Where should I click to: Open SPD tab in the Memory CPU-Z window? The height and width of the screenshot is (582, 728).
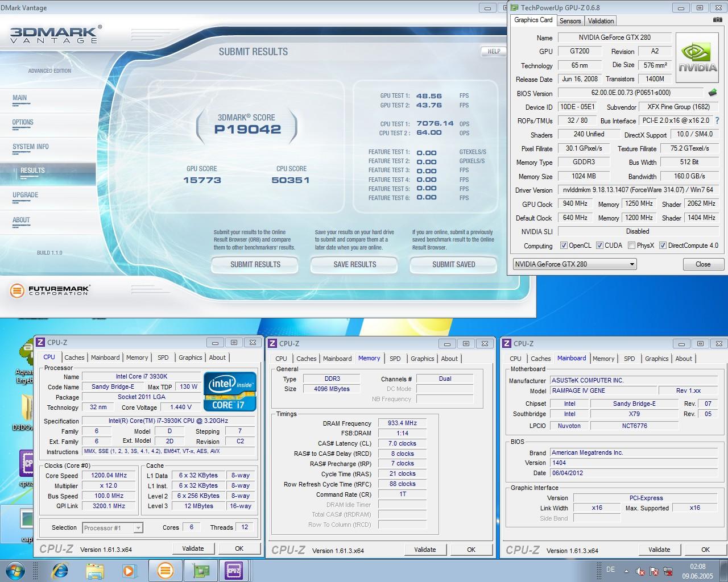pos(395,359)
